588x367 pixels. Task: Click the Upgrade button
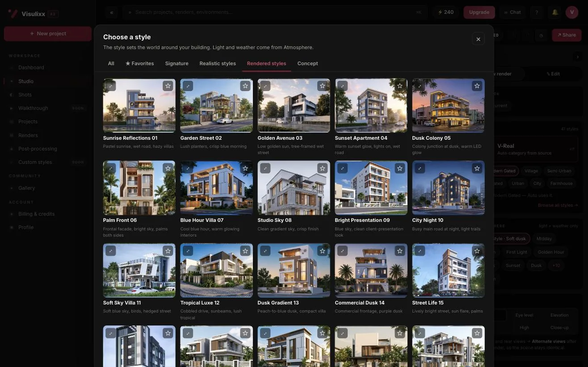point(479,13)
